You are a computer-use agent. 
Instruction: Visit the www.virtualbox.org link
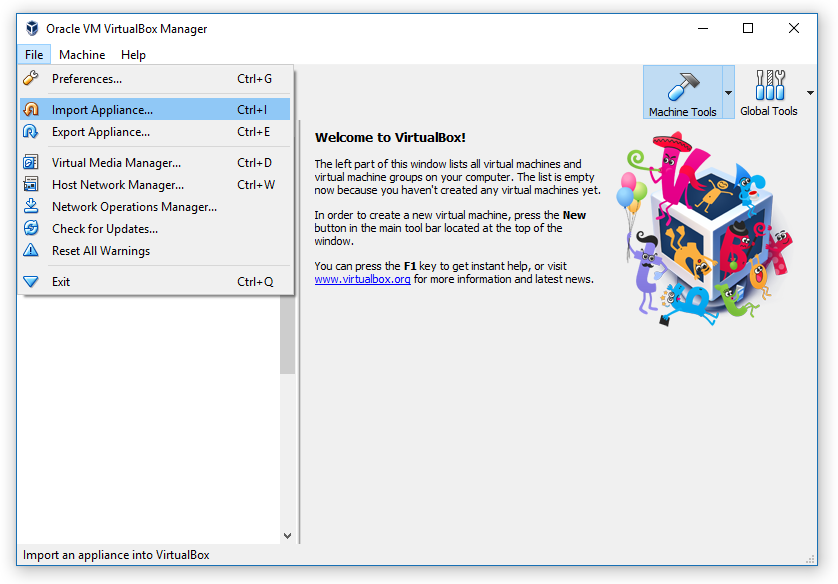(x=362, y=280)
